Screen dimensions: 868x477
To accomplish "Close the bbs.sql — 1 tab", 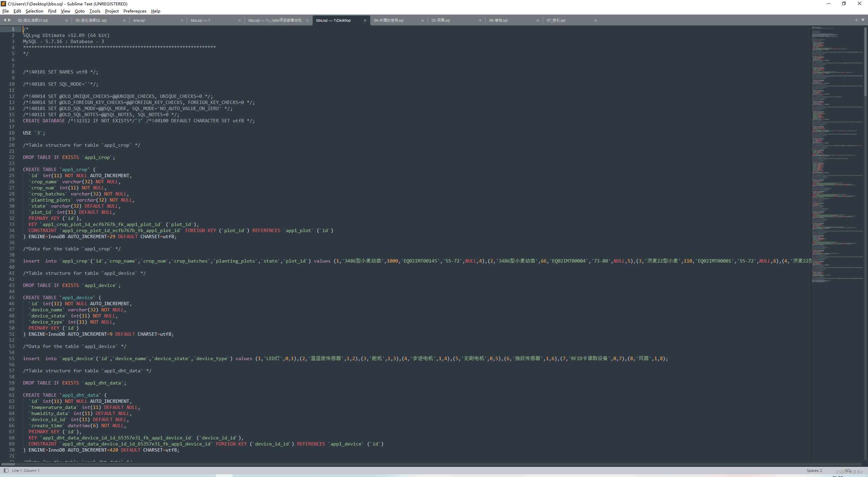I will 240,20.
